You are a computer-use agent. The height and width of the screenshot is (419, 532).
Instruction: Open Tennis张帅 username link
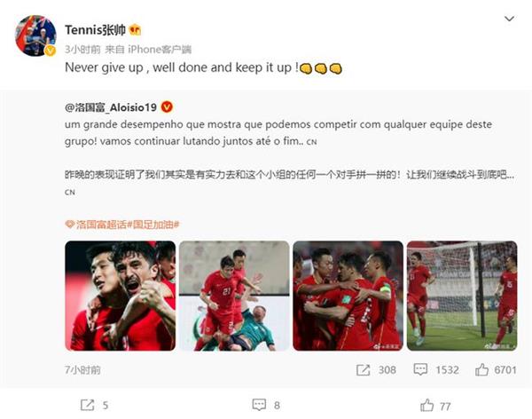point(96,30)
